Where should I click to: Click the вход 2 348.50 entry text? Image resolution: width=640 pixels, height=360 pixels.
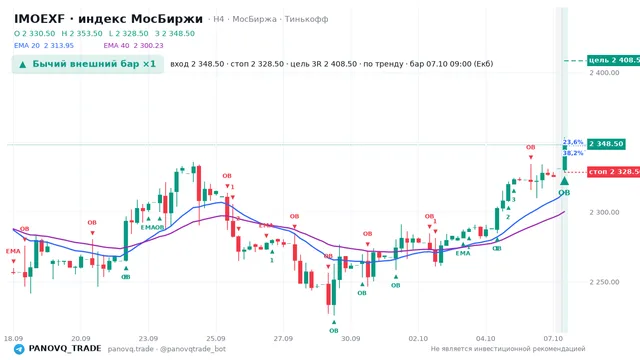click(x=197, y=64)
